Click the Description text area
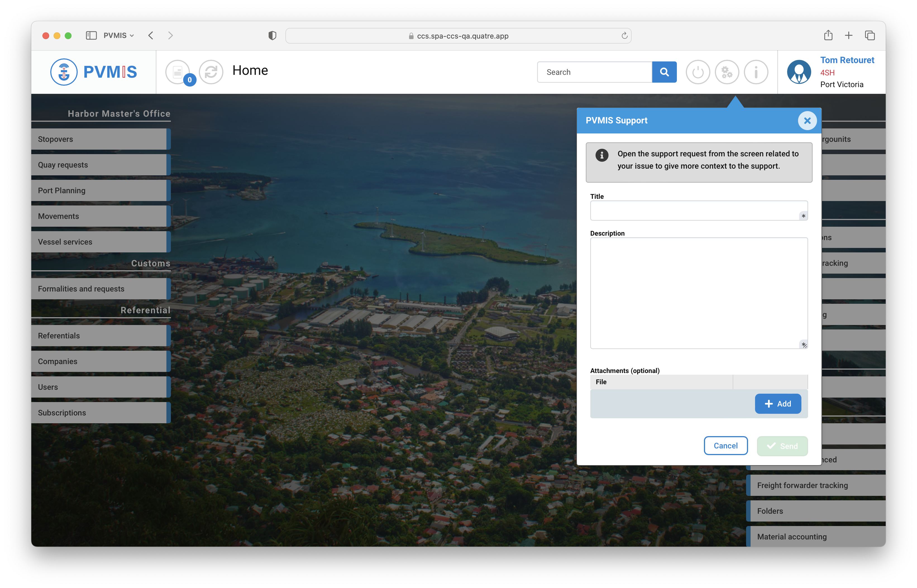 [x=699, y=293]
